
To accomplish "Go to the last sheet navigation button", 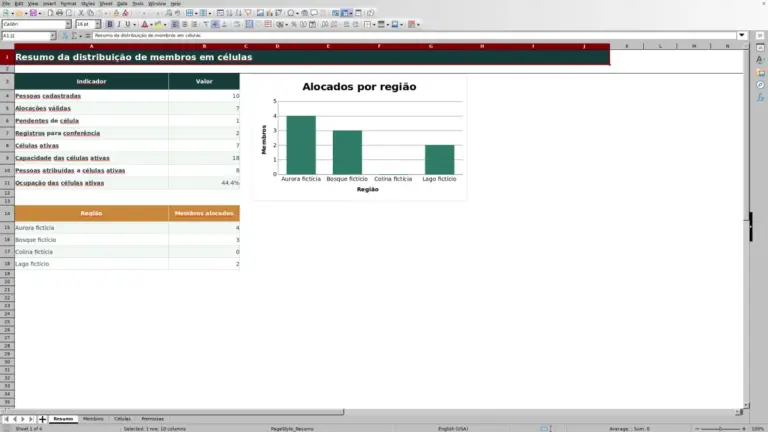I will pos(31,419).
